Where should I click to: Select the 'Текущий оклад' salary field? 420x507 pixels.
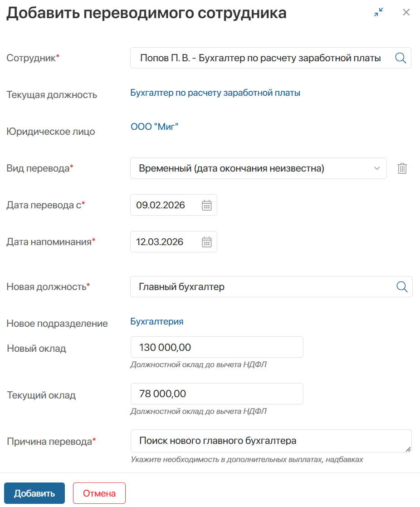click(216, 394)
